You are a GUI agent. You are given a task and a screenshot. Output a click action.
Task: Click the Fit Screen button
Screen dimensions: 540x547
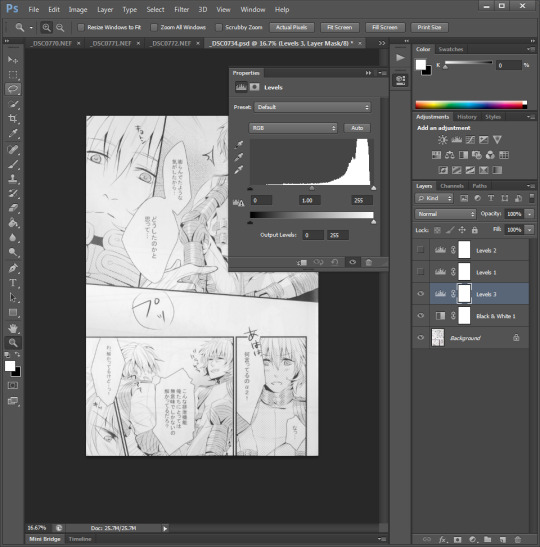(339, 27)
